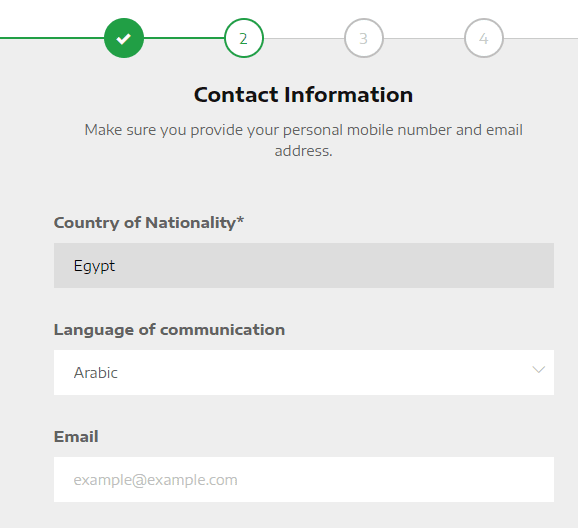Screen dimensions: 578x528
Task: Expand the language dropdown chevron arrow
Action: tap(539, 369)
